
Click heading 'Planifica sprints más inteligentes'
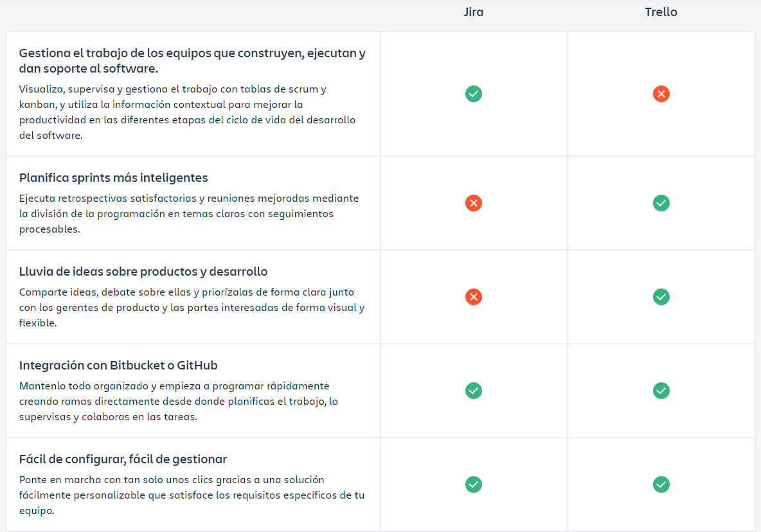[114, 178]
